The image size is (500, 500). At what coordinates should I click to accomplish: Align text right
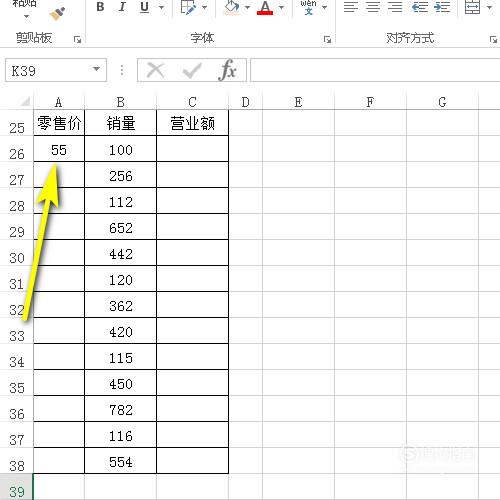[x=395, y=7]
